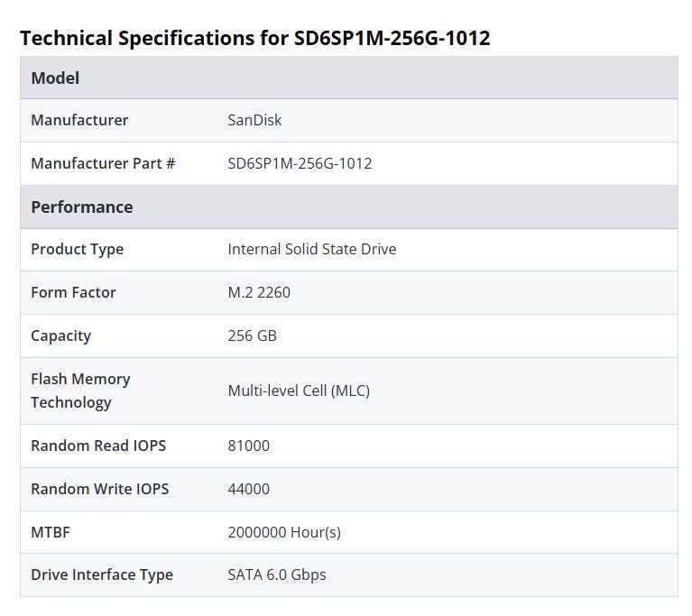This screenshot has height=616, width=692.
Task: Select the 81000 read IOPS value
Action: (x=248, y=446)
